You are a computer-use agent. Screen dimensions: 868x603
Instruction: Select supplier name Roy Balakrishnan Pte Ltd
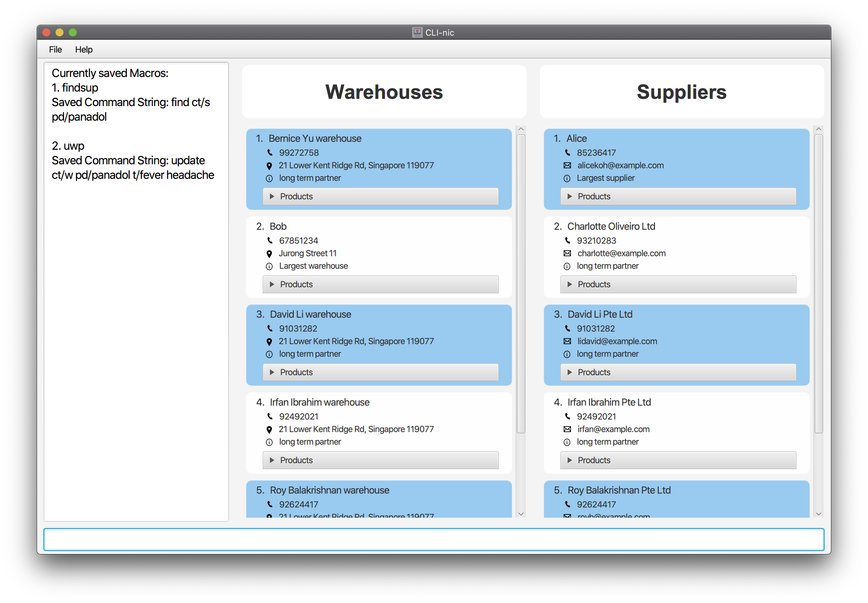pos(619,491)
